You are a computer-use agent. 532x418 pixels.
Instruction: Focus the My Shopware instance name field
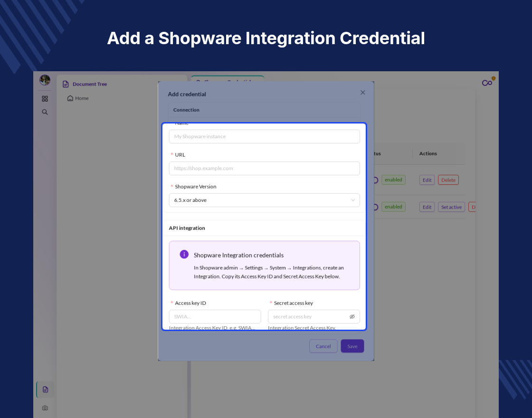264,136
